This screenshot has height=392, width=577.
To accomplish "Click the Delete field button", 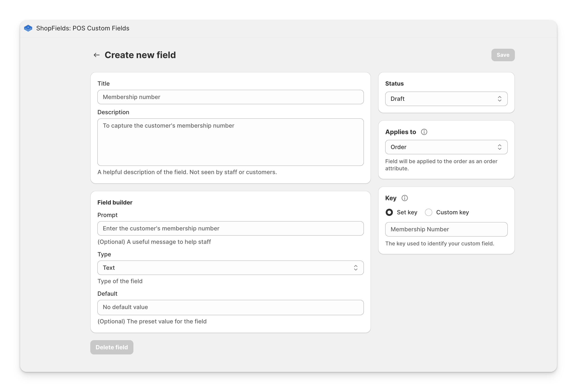I will point(112,347).
